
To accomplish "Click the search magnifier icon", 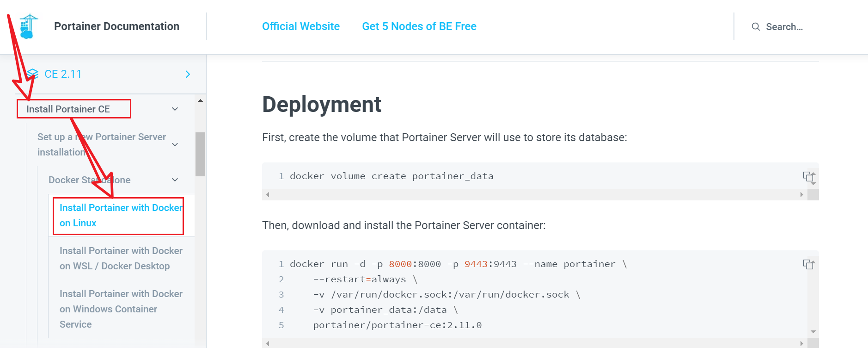I will (756, 27).
